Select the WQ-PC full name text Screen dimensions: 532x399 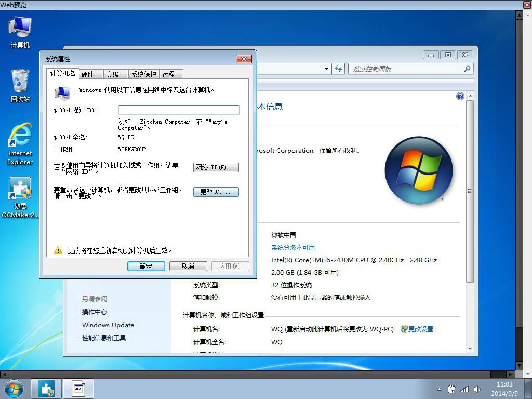126,137
